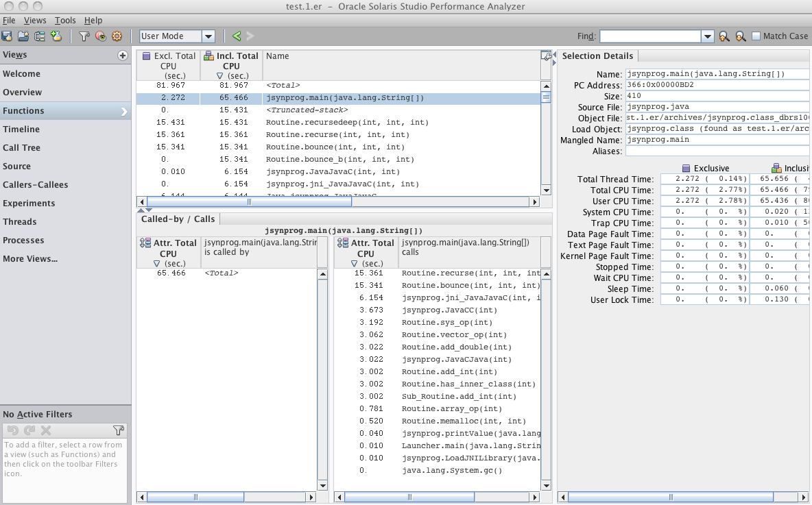812x505 pixels.
Task: Click Selection Details horizontal scrollbar thumb
Action: click(671, 497)
